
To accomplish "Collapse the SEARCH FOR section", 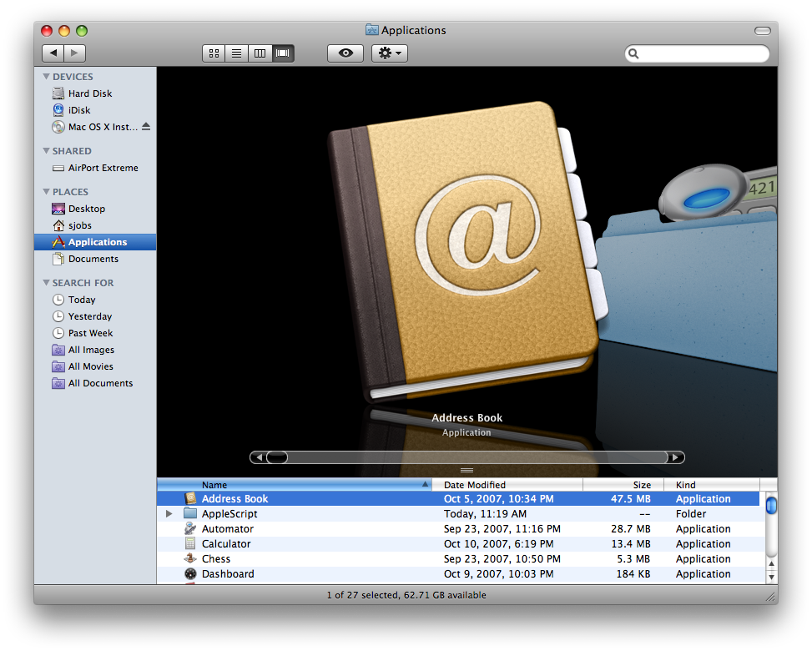I will pos(46,283).
